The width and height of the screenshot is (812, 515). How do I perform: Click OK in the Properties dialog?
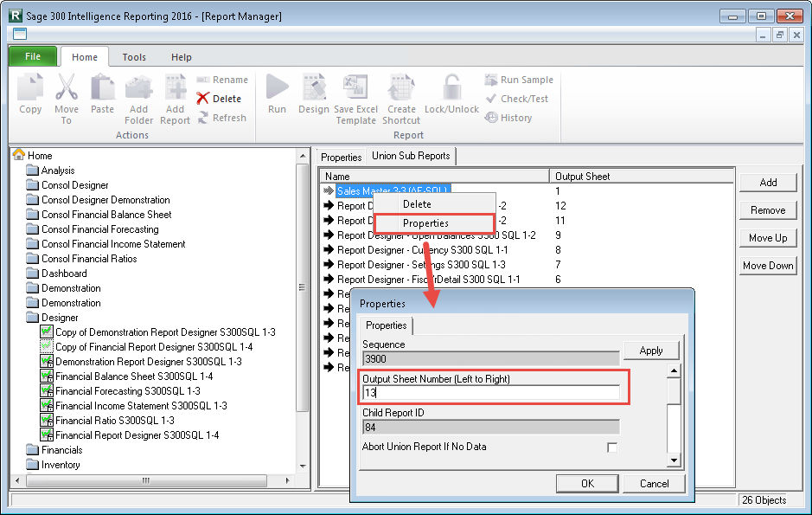[x=587, y=483]
